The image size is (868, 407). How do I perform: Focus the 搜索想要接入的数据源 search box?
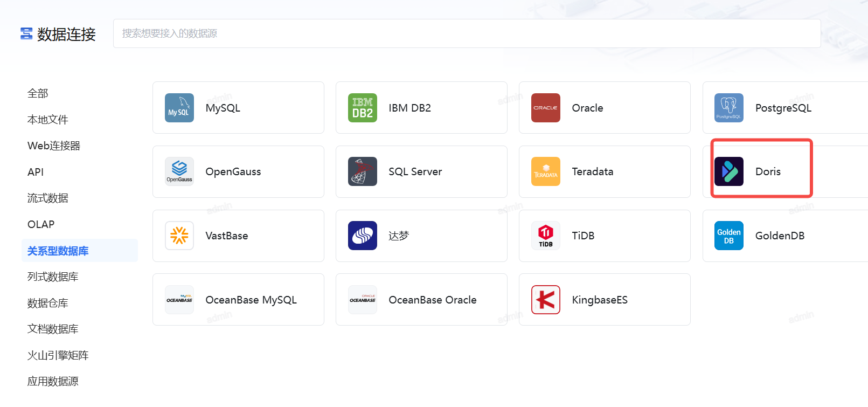pyautogui.click(x=467, y=33)
